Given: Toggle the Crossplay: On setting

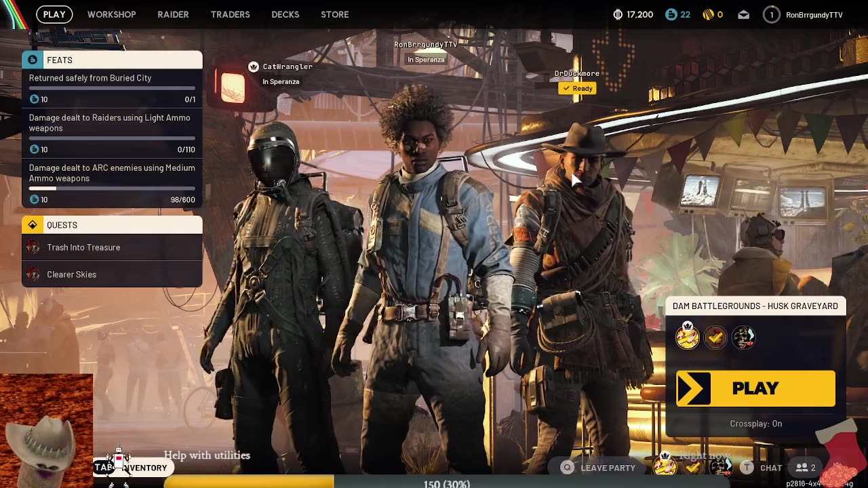Looking at the screenshot, I should [755, 424].
